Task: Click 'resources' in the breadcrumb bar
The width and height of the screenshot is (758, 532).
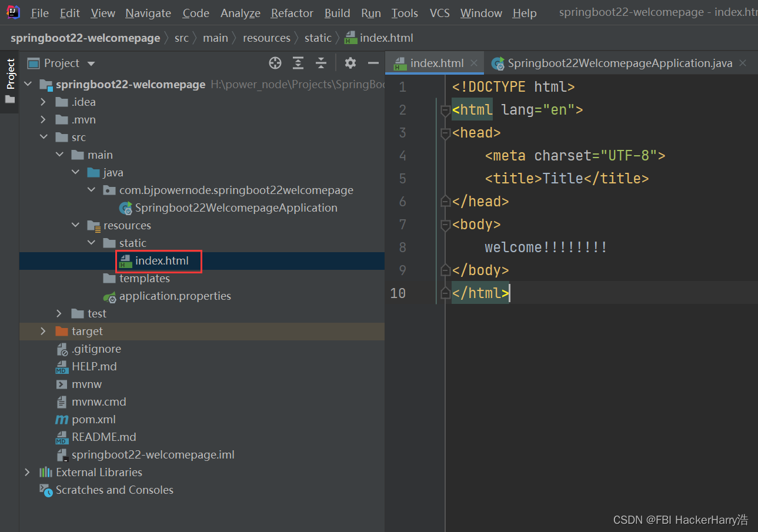Action: (x=266, y=38)
